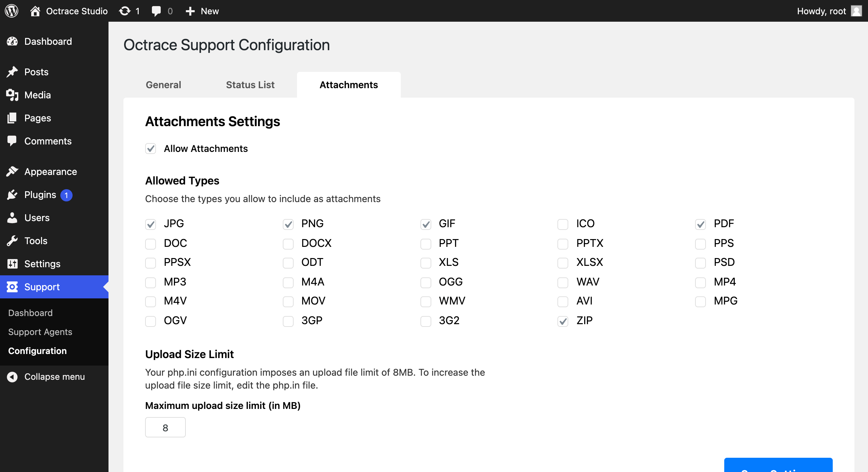The height and width of the screenshot is (472, 868).
Task: Click the Plugins plug icon
Action: (12, 195)
